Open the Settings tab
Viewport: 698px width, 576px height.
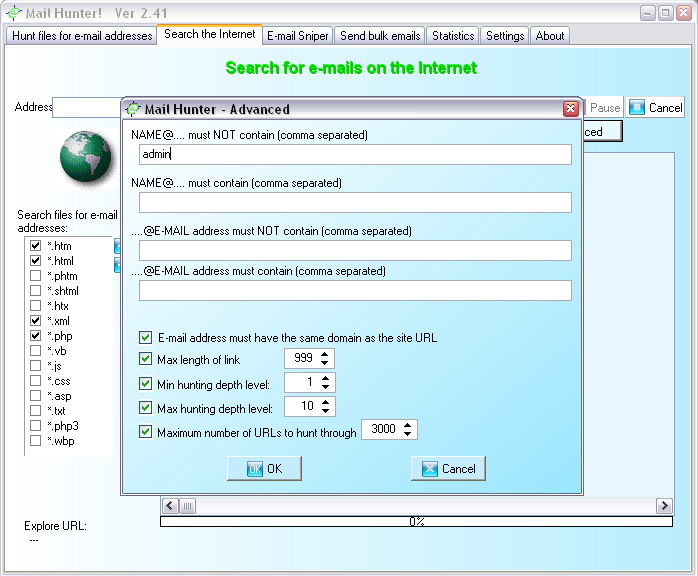click(505, 36)
